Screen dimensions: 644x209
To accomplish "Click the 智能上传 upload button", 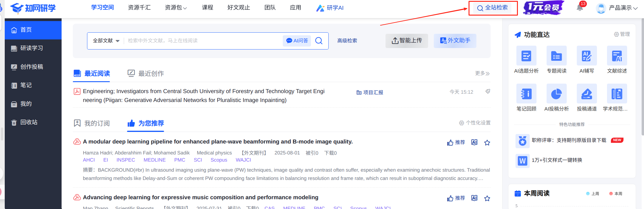I will coord(407,41).
